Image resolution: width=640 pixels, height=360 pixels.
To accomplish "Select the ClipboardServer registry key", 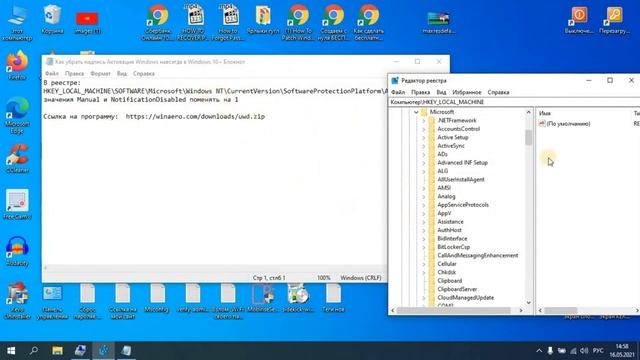I will point(457,289).
